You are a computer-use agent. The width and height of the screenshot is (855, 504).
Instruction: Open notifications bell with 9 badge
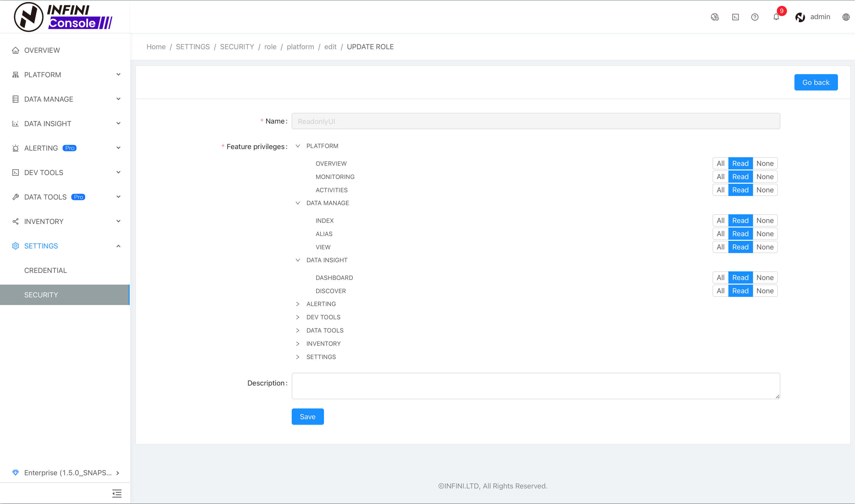pos(777,17)
